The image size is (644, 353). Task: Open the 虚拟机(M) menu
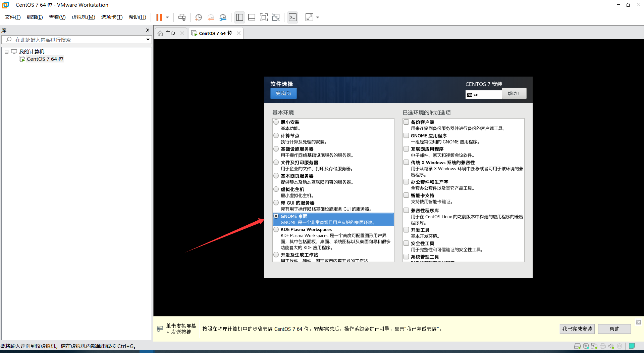[x=84, y=17]
